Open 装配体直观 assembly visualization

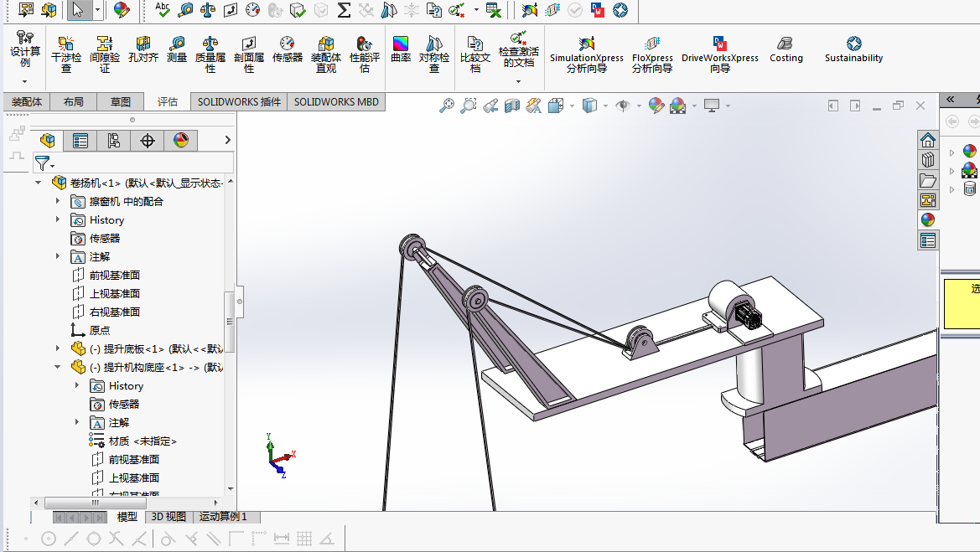[x=325, y=54]
